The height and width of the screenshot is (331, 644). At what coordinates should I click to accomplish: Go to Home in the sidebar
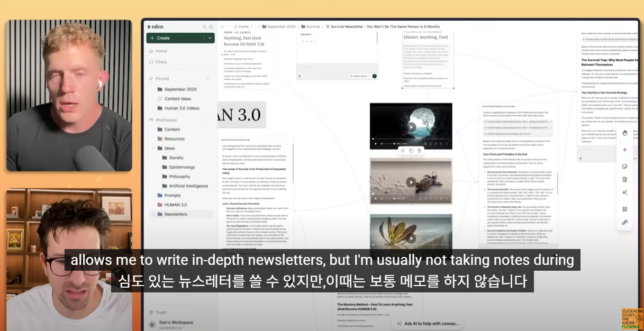(x=161, y=51)
